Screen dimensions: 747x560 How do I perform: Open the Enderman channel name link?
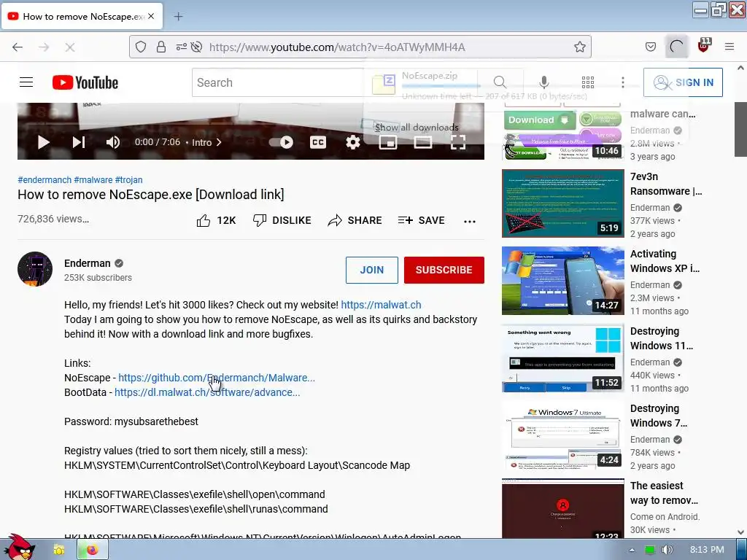pyautogui.click(x=88, y=263)
